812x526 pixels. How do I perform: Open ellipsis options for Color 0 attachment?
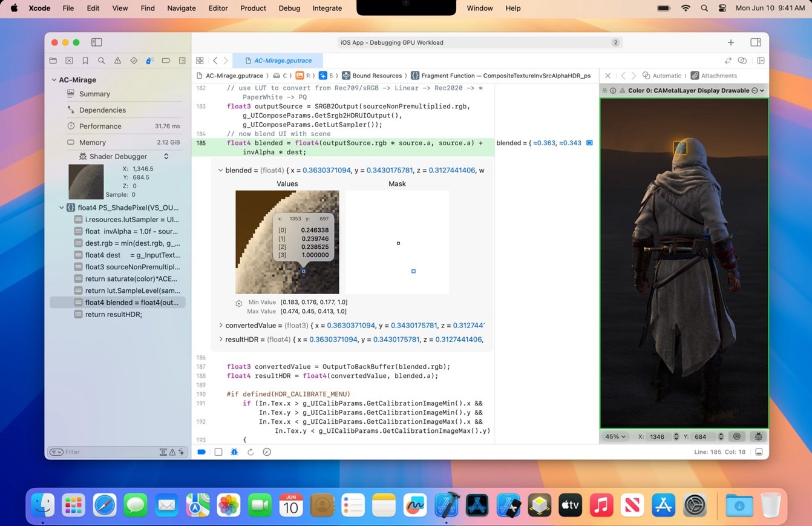coord(755,90)
